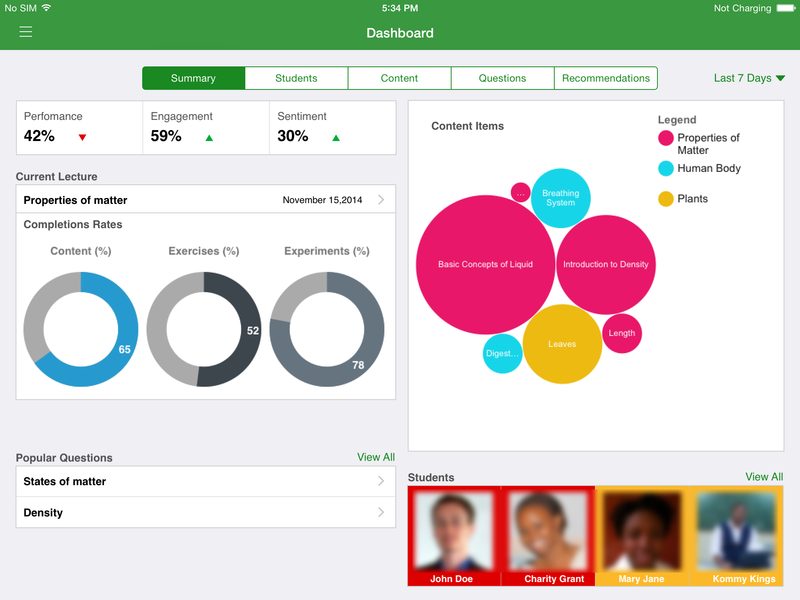The width and height of the screenshot is (800, 600).
Task: Open the Questions tab
Action: tap(502, 78)
